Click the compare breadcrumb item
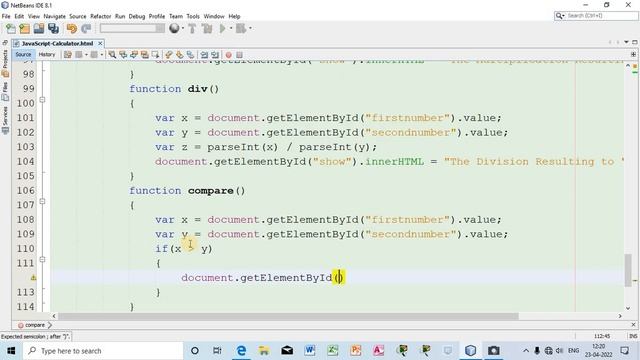The width and height of the screenshot is (640, 360). [35, 325]
